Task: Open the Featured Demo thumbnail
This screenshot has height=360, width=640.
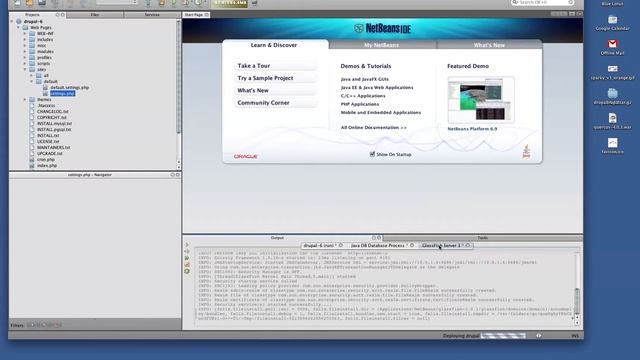Action: [481, 100]
